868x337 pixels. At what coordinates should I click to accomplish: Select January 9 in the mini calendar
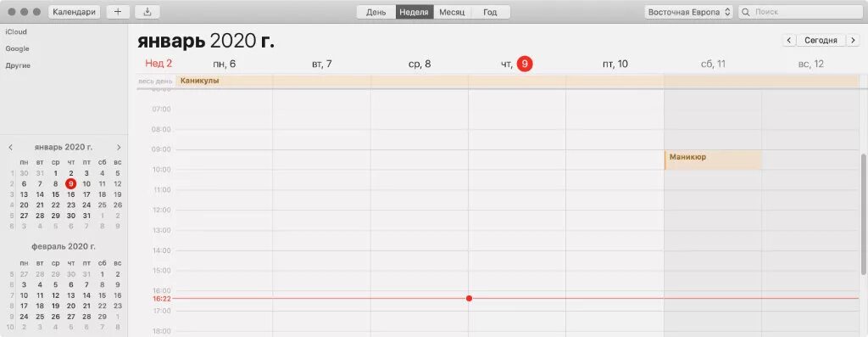[71, 184]
